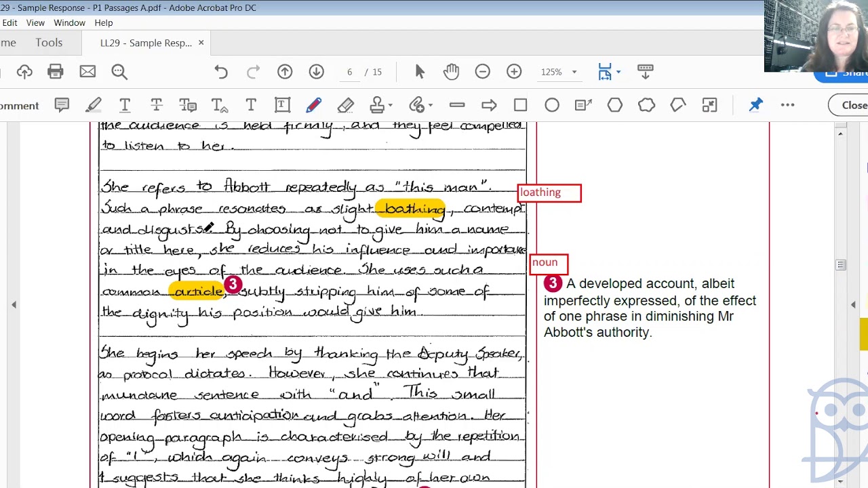Click the scrolling mode keyboard icon
This screenshot has width=868, height=488.
click(x=646, y=71)
